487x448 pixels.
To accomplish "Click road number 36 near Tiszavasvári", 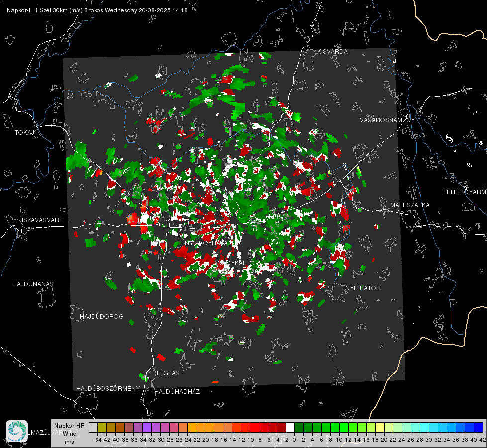I will point(31,228).
